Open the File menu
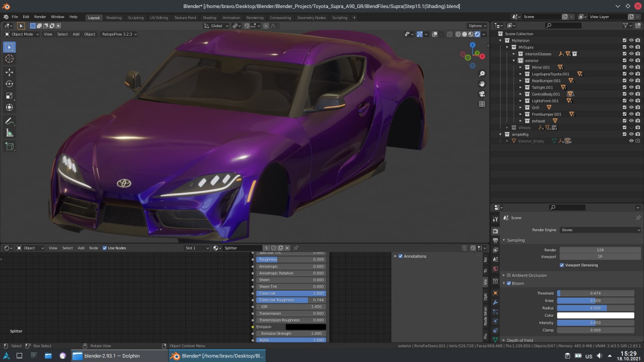This screenshot has width=644, height=362. click(x=15, y=17)
